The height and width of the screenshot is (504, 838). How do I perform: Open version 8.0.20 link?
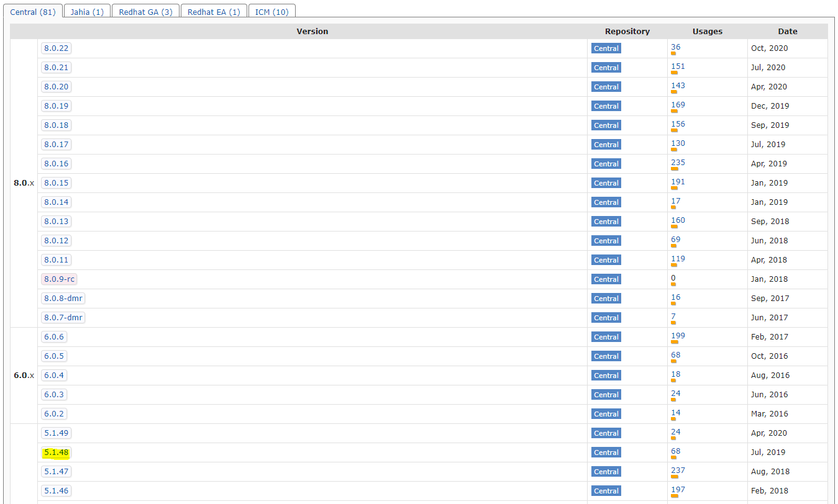pyautogui.click(x=56, y=87)
